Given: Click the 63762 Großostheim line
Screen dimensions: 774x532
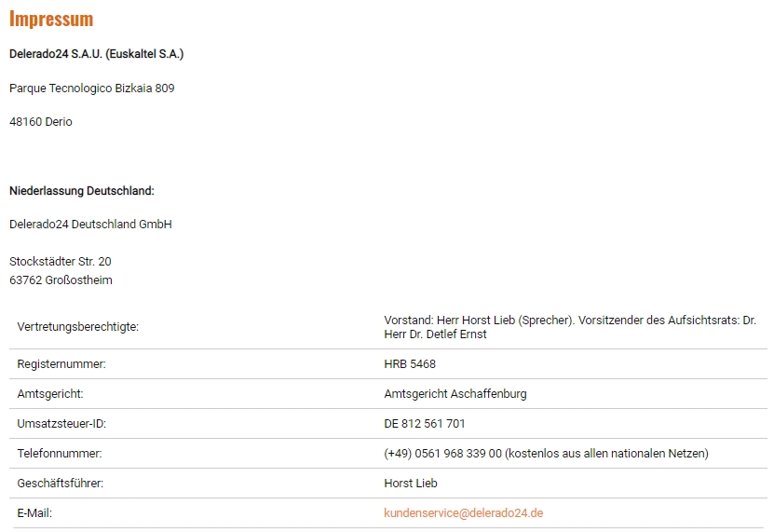Looking at the screenshot, I should coord(61,280).
